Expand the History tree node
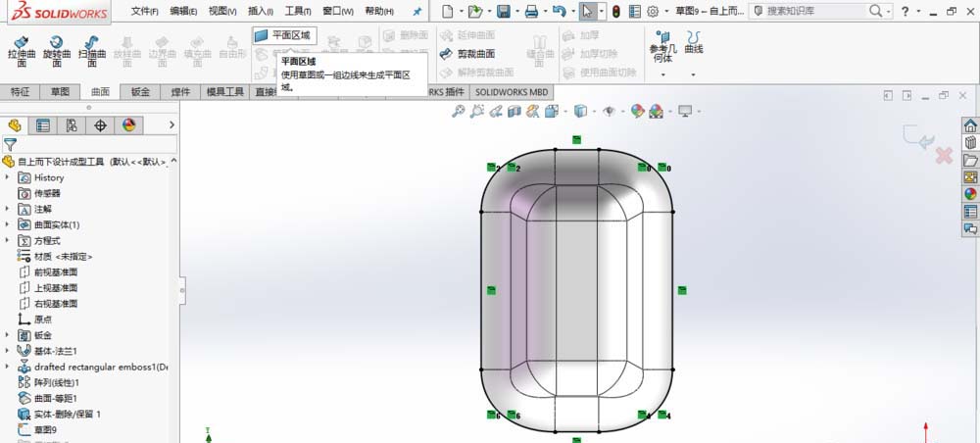 8,177
